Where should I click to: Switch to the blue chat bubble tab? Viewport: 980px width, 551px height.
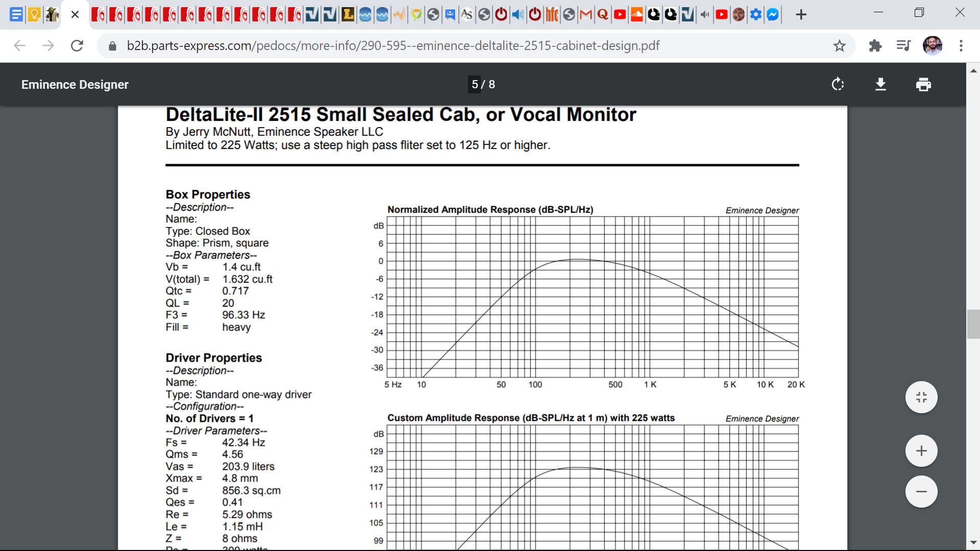point(450,14)
